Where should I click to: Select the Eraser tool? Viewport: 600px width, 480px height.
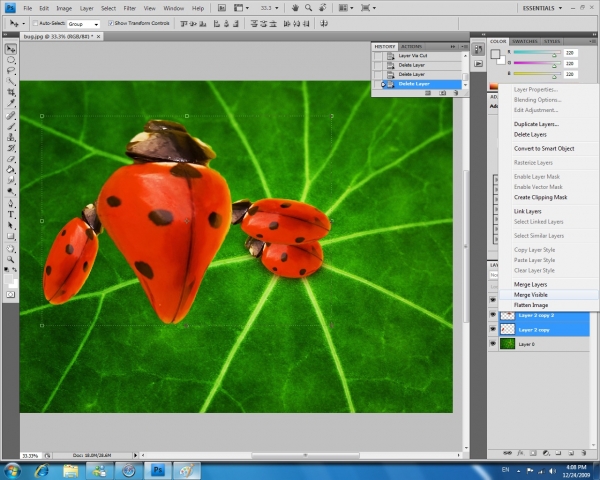11,158
